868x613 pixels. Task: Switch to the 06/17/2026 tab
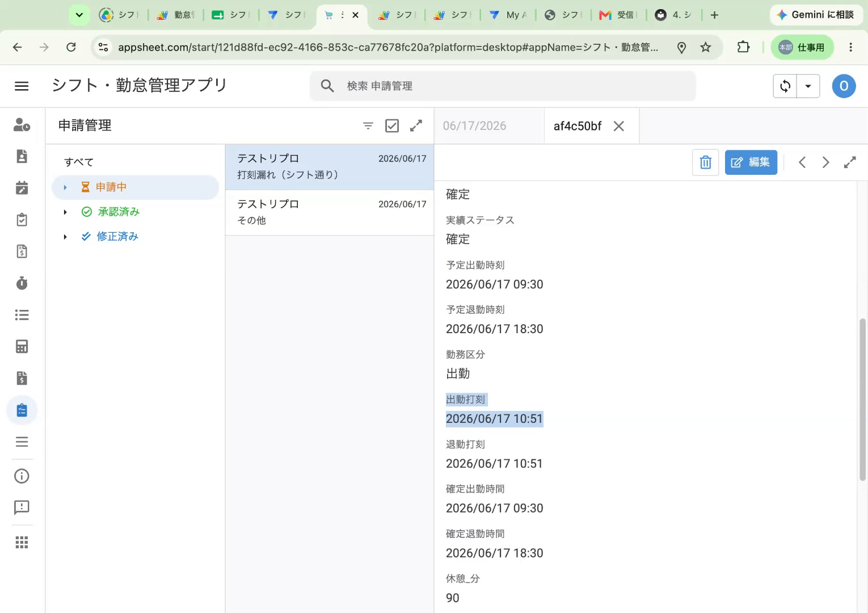point(475,126)
